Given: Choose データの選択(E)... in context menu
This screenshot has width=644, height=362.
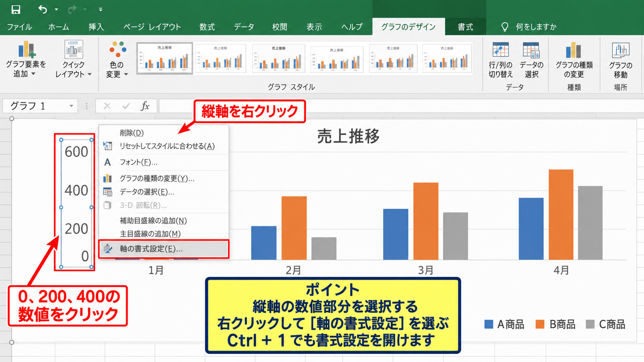Looking at the screenshot, I should click(x=164, y=192).
